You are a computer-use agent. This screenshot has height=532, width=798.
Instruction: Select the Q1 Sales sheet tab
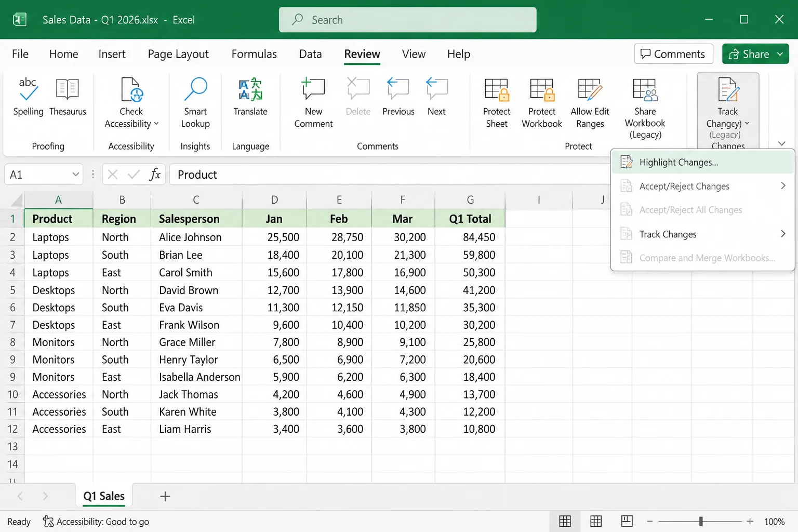click(x=104, y=496)
